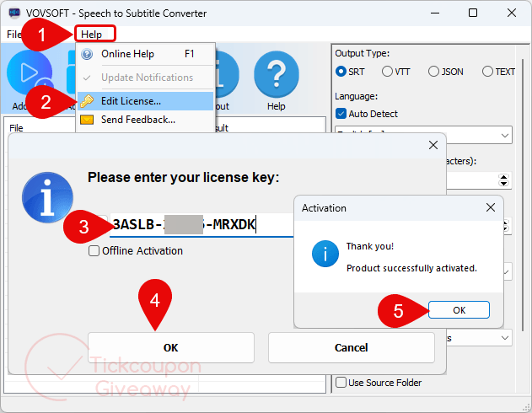The width and height of the screenshot is (532, 413).
Task: Click the characters value spinner arrows
Action: (x=504, y=180)
